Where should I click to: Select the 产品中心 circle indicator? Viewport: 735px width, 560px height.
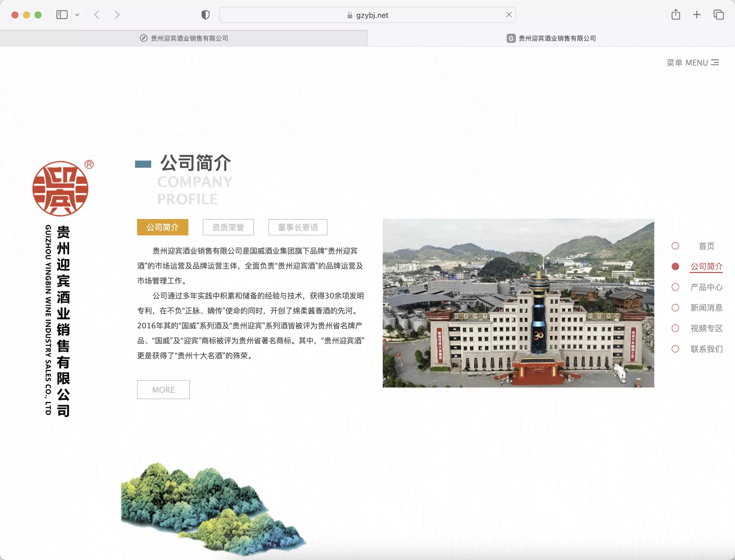click(x=675, y=287)
